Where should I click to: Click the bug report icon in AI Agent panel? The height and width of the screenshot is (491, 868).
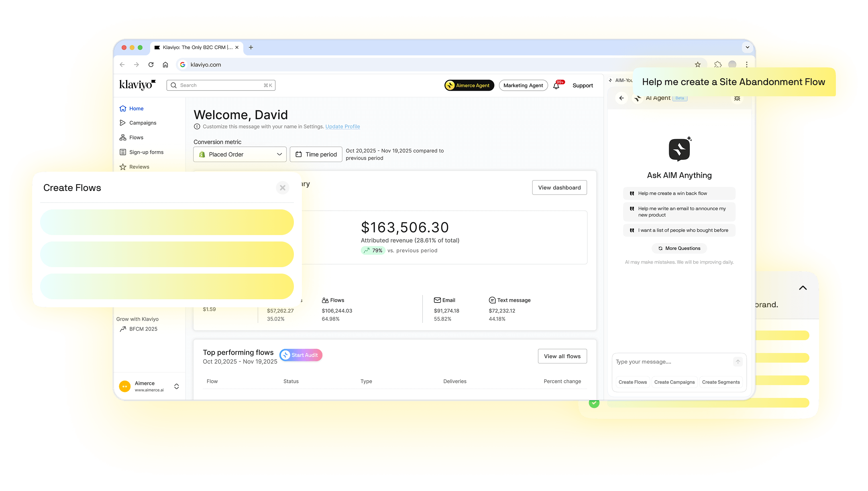(737, 98)
